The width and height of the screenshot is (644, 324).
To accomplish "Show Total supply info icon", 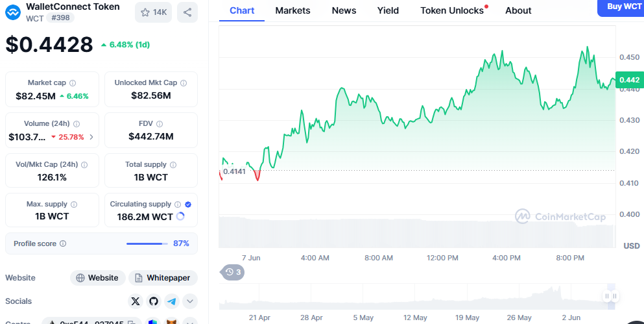I will click(x=173, y=165).
